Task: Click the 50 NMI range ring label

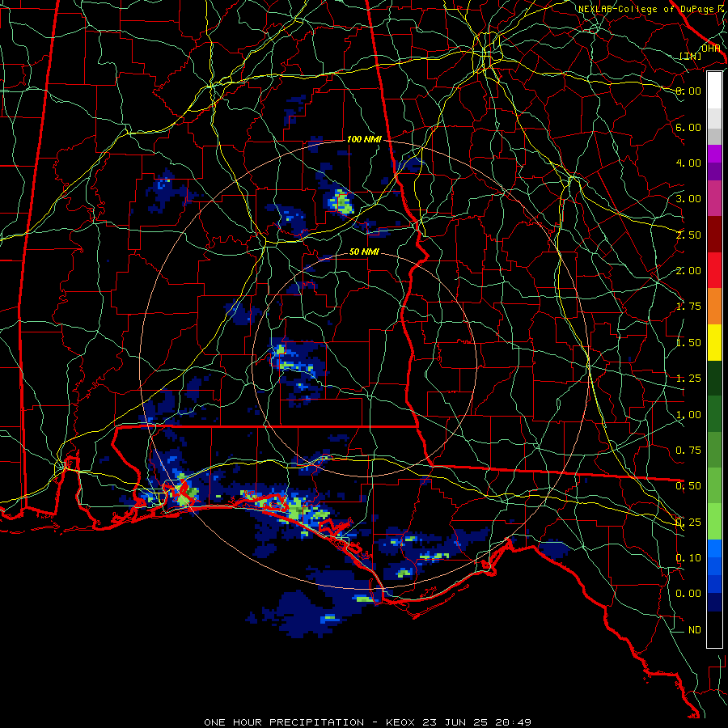Action: tap(363, 252)
